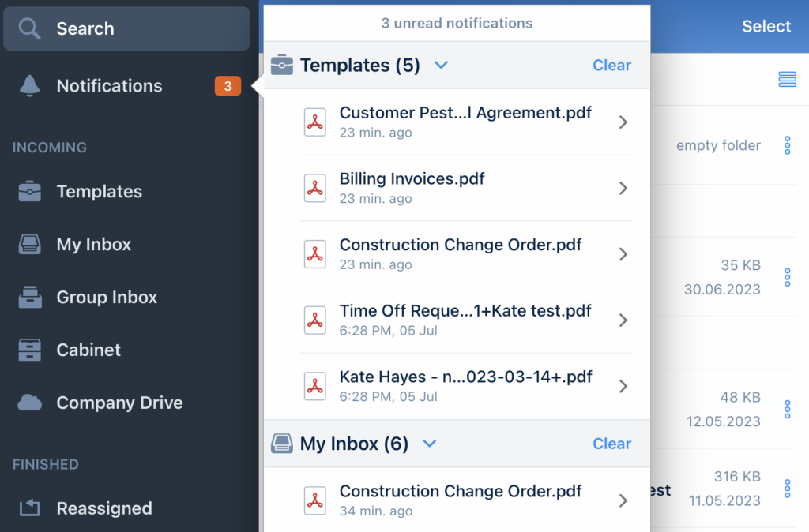Open Customer Pest Agreement.pdf notification
Image resolution: width=809 pixels, height=532 pixels.
465,122
